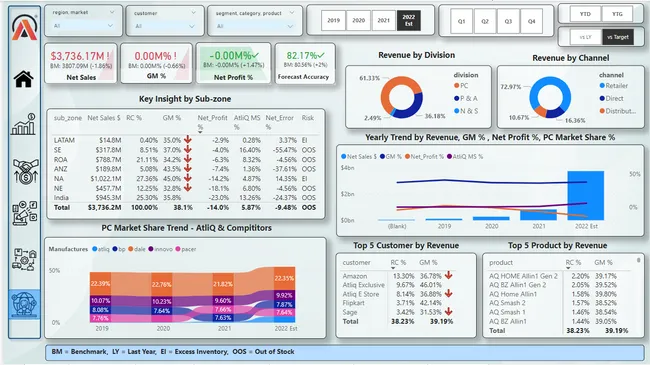
Task: Click the Revenue by Division donut chart
Action: point(402,97)
